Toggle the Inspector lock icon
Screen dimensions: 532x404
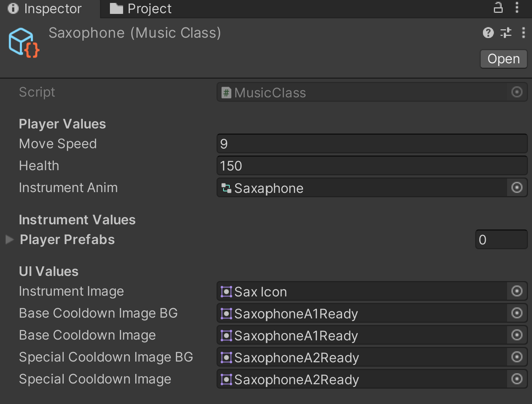point(498,7)
